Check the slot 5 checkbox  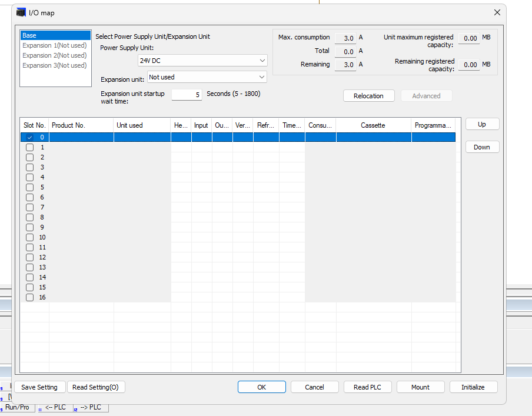(x=30, y=187)
